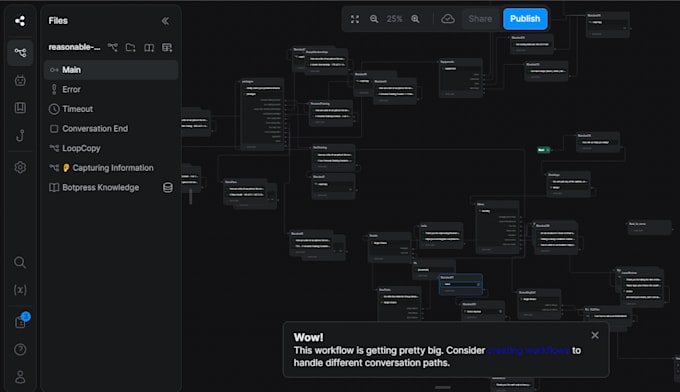The width and height of the screenshot is (680, 392).
Task: Publish the bot with the Publish button
Action: coord(525,19)
